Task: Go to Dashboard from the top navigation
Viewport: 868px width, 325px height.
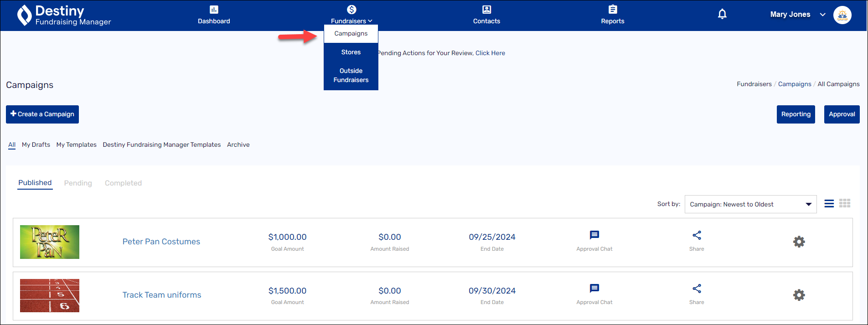Action: (214, 15)
